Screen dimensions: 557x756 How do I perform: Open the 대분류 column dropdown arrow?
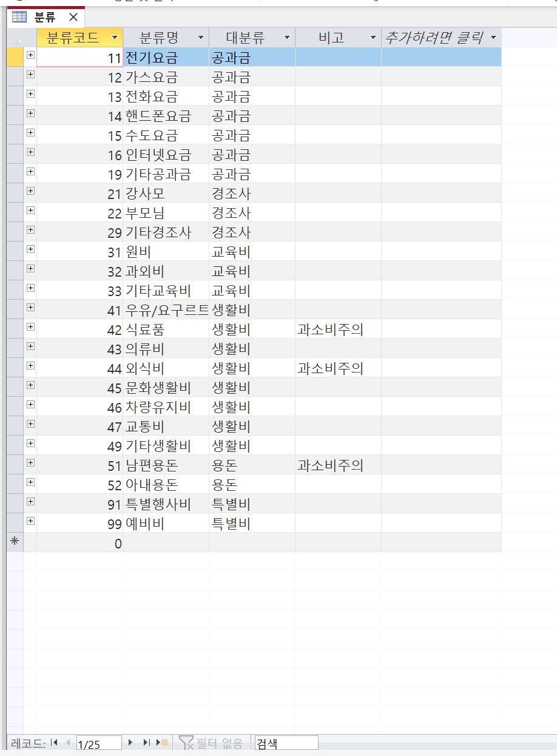point(287,38)
